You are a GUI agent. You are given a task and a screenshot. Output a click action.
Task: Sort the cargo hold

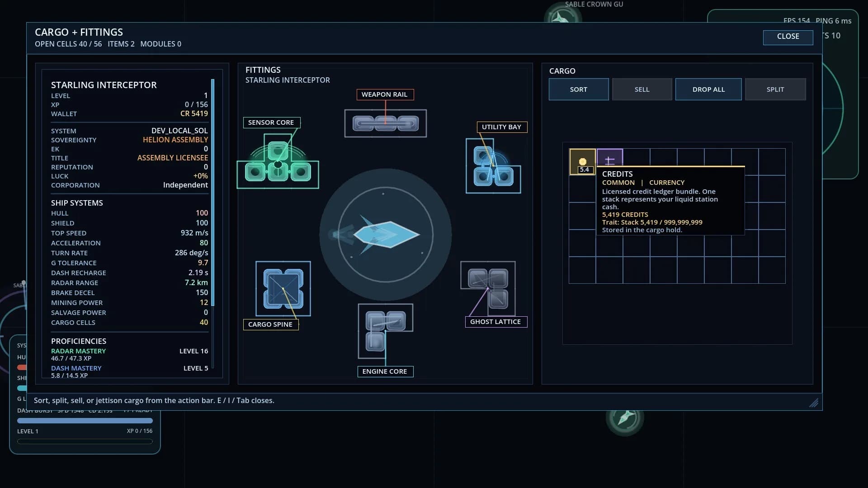tap(579, 89)
